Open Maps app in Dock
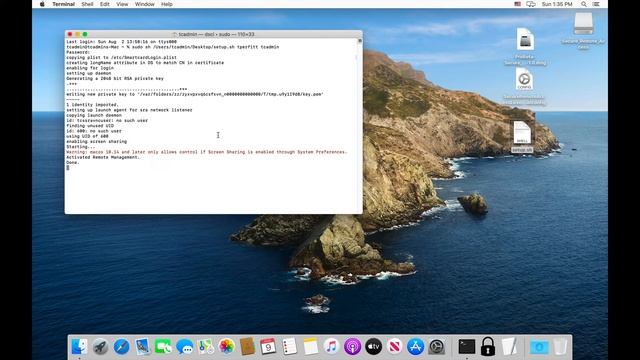 click(205, 347)
